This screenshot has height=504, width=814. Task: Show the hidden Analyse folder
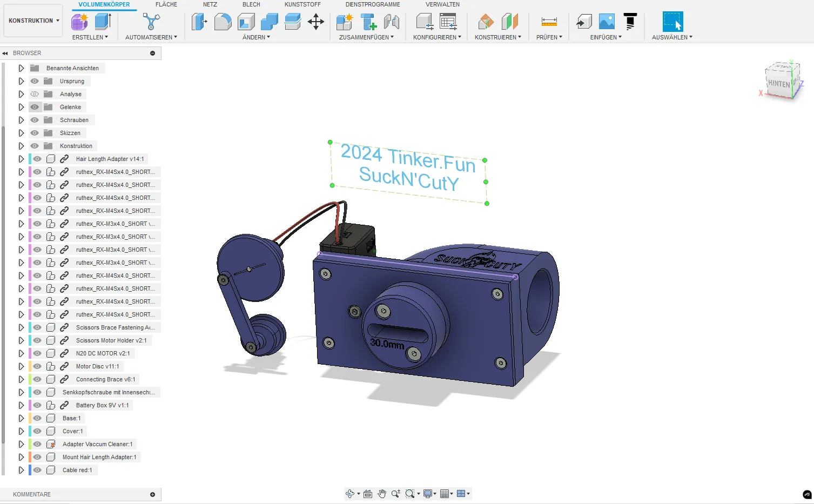click(35, 94)
